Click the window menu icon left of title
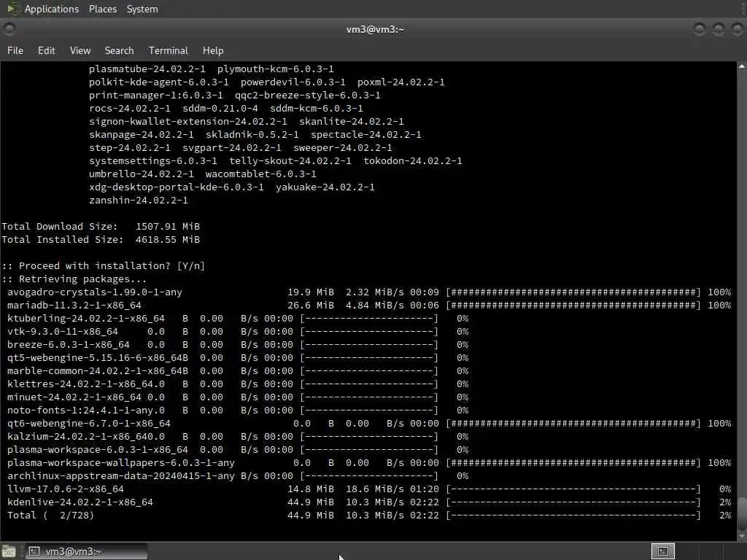The image size is (747, 560). [9, 29]
